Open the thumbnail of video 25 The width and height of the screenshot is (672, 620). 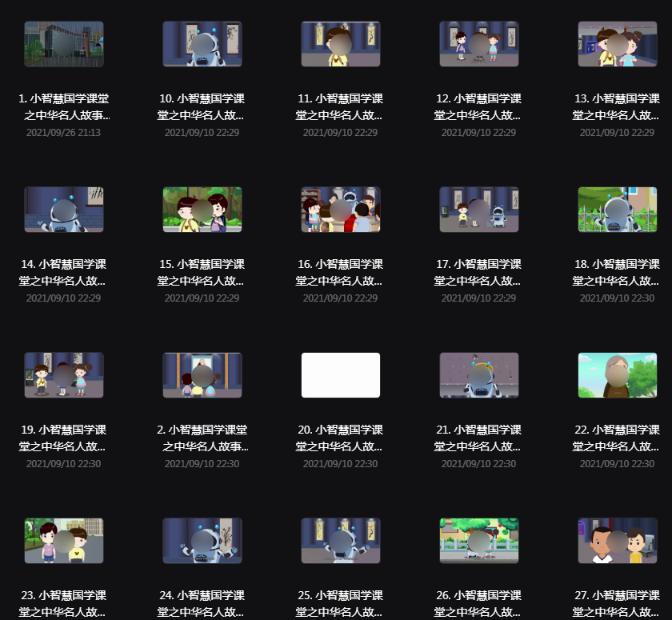[341, 541]
